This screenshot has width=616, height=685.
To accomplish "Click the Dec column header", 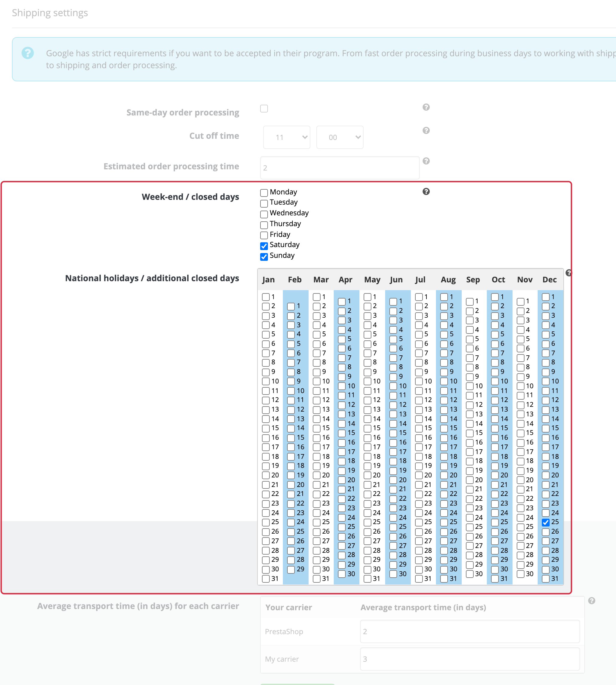I will (x=549, y=280).
